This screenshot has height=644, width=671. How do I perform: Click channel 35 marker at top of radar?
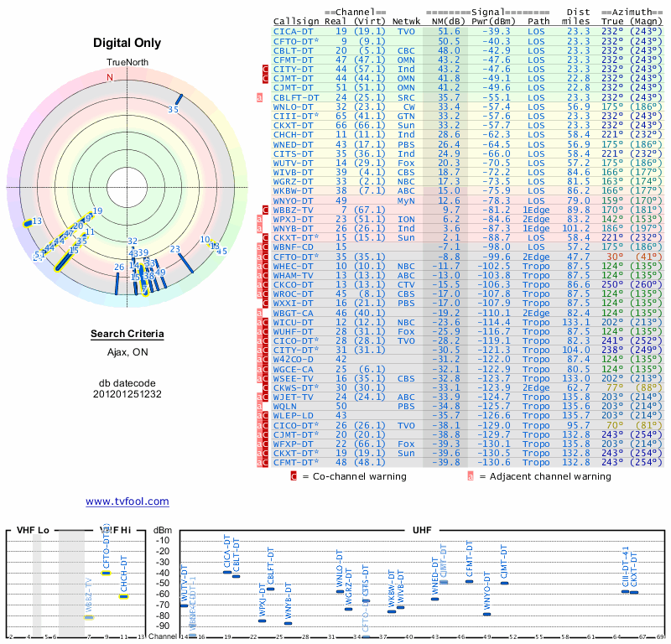point(179,99)
